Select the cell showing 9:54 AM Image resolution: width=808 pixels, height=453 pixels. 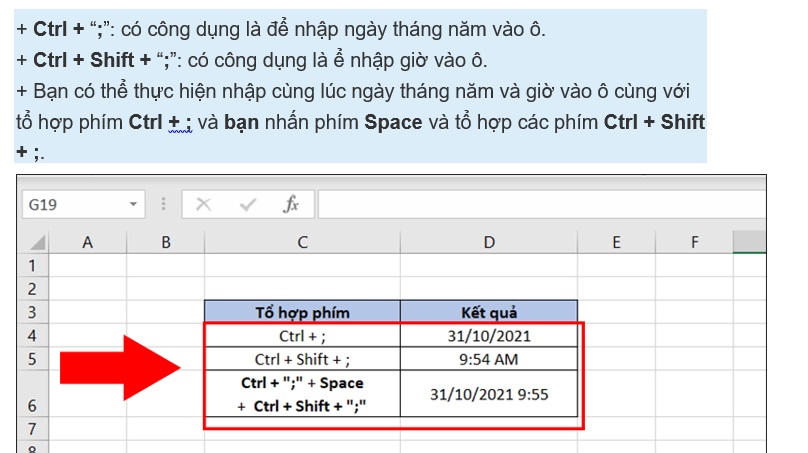point(488,359)
